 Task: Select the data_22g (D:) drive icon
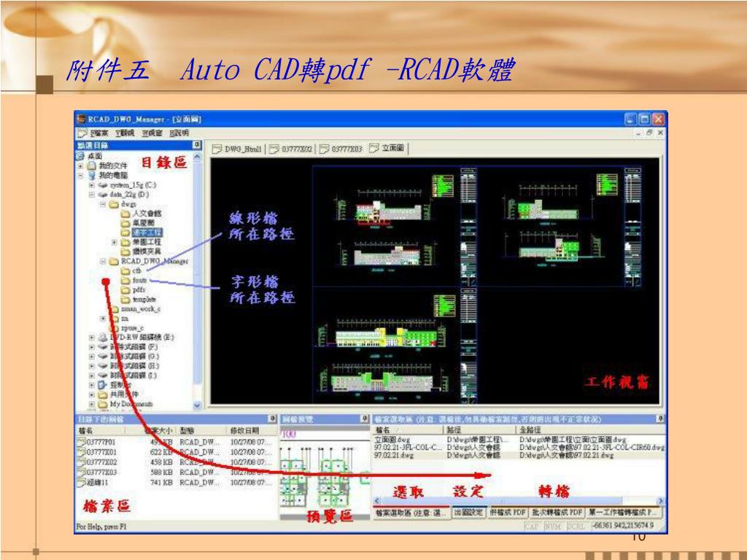pos(102,194)
